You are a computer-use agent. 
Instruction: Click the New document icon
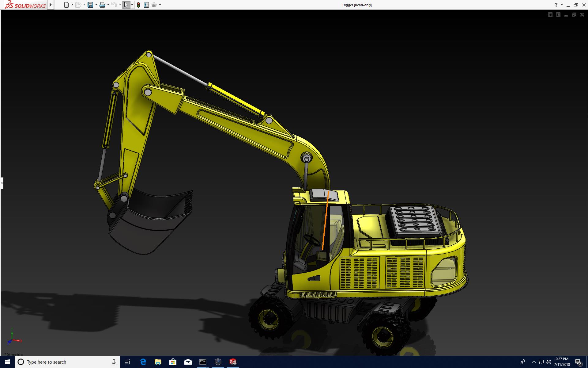pos(66,5)
